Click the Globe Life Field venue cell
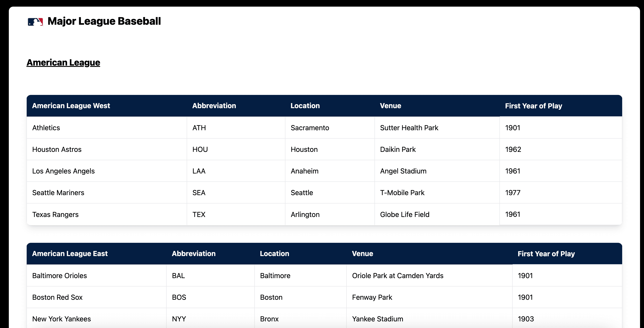This screenshot has height=328, width=644. (437, 214)
